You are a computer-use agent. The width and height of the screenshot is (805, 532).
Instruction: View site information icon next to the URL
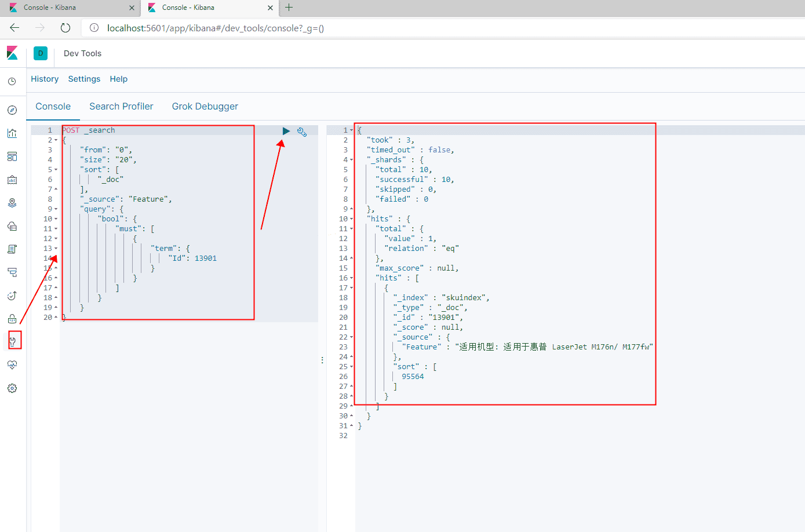(x=94, y=28)
